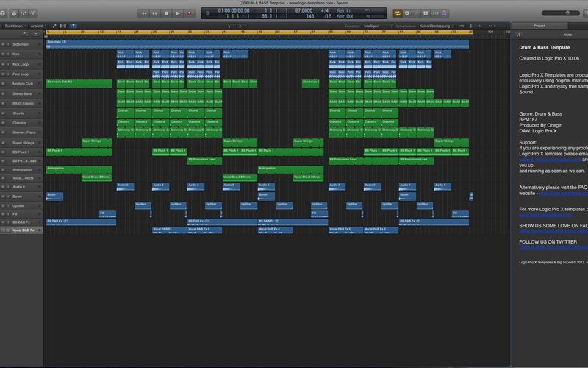The width and height of the screenshot is (588, 368).
Task: Show automation with the automation icon
Action: (x=54, y=26)
